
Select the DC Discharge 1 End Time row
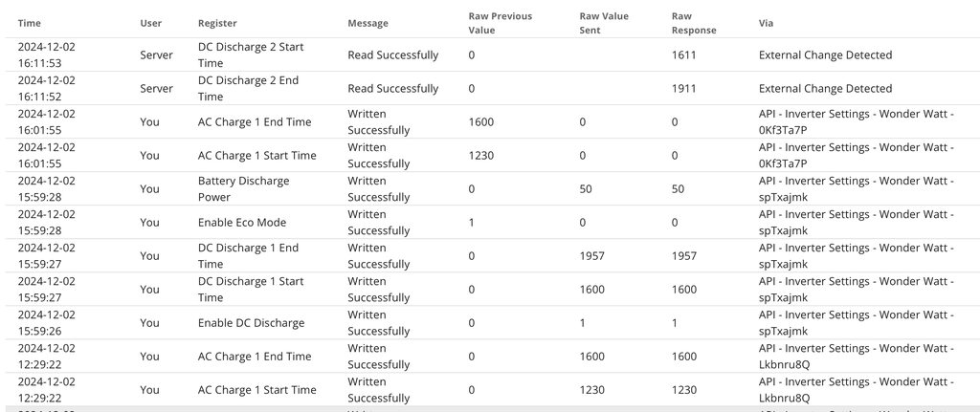pyautogui.click(x=248, y=255)
